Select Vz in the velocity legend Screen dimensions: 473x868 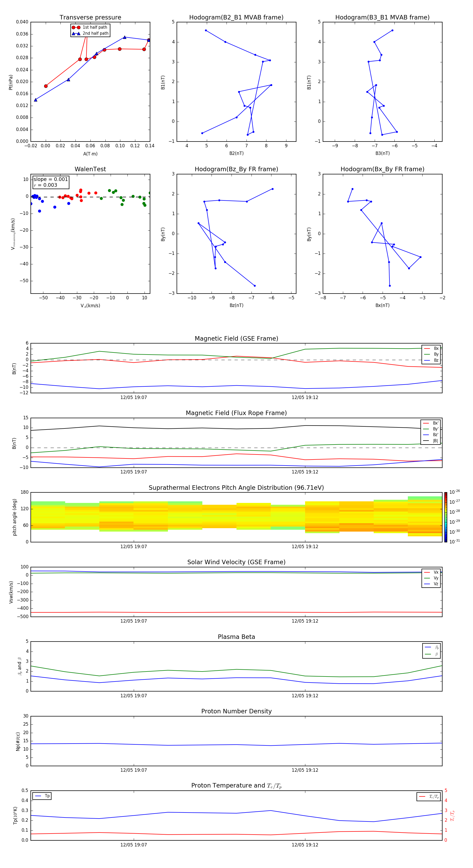(x=431, y=584)
